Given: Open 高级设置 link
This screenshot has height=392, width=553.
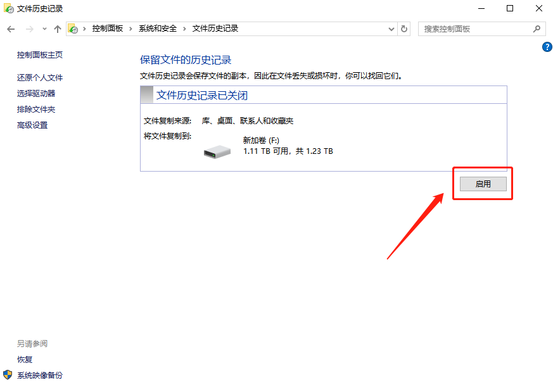Looking at the screenshot, I should (32, 125).
